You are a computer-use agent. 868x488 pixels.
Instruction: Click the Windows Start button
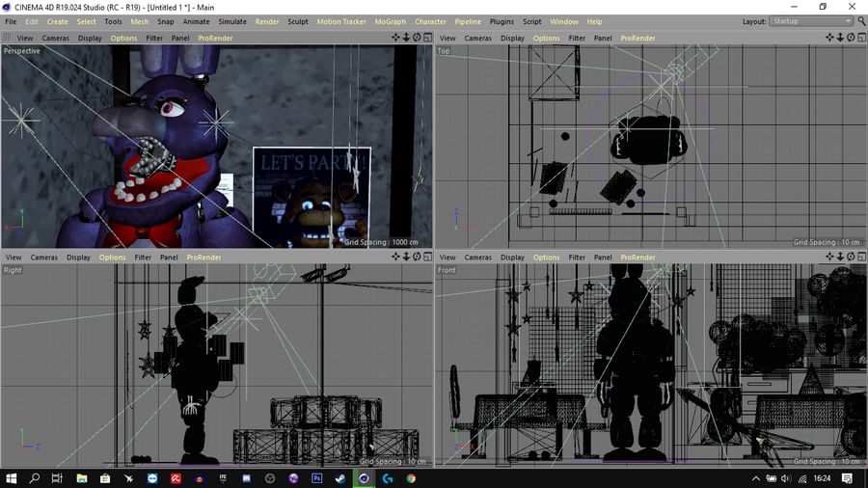click(11, 478)
